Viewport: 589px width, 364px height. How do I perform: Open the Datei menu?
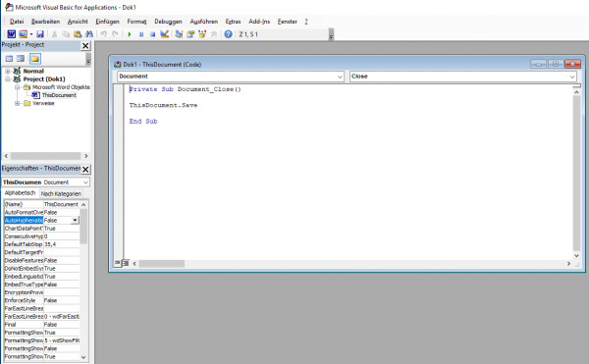click(17, 22)
